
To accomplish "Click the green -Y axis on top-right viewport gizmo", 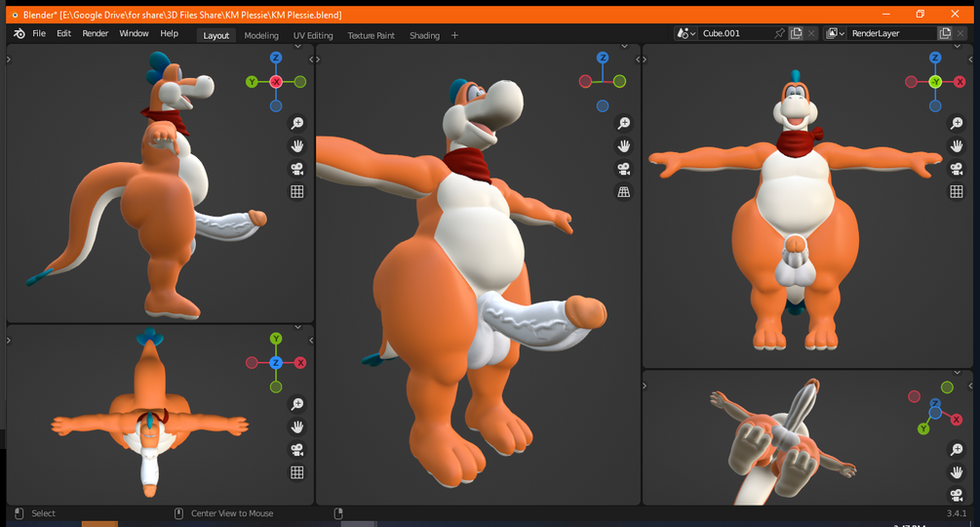I will pyautogui.click(x=935, y=82).
